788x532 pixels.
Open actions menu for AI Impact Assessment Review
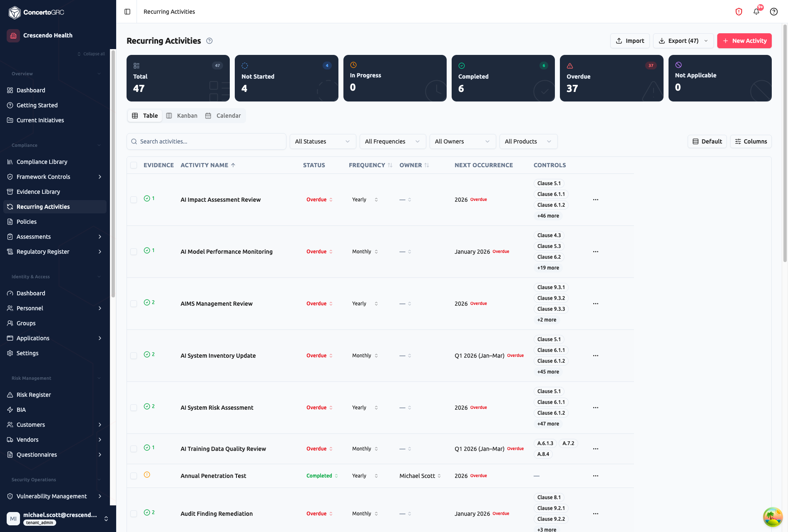coord(596,200)
